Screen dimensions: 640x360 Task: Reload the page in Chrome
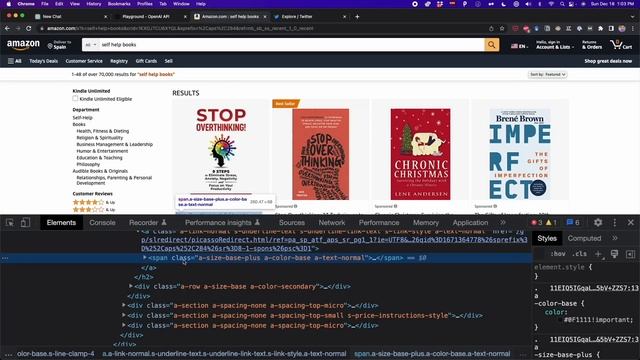click(29, 28)
